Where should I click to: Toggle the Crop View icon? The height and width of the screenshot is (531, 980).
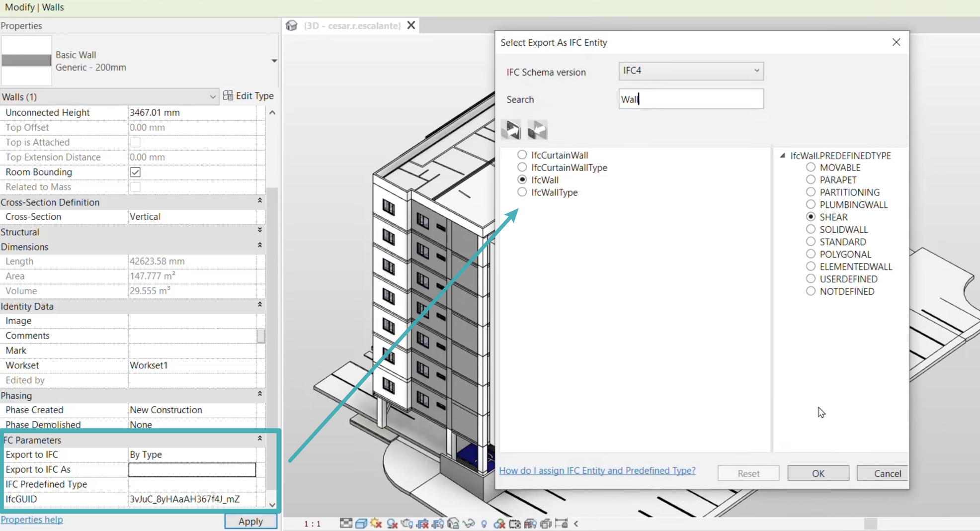coord(423,524)
